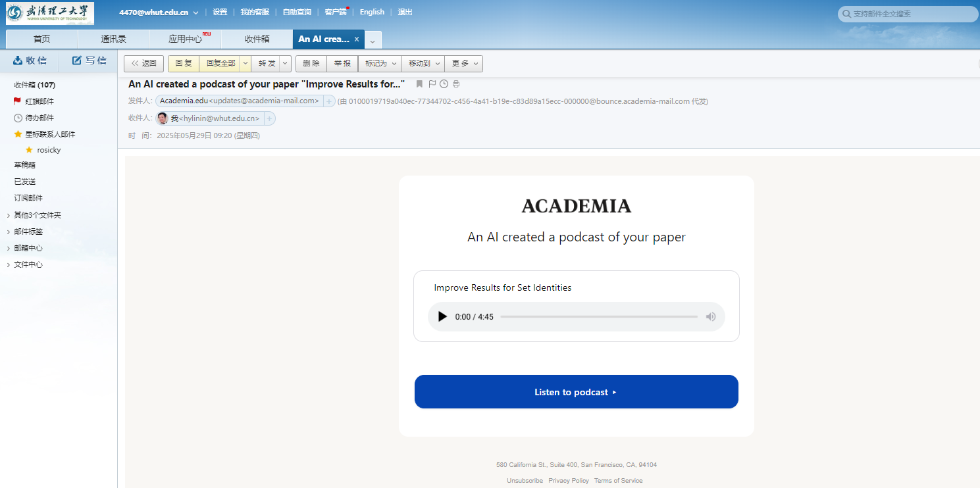Switch language to English
The height and width of the screenshot is (488, 980).
372,12
